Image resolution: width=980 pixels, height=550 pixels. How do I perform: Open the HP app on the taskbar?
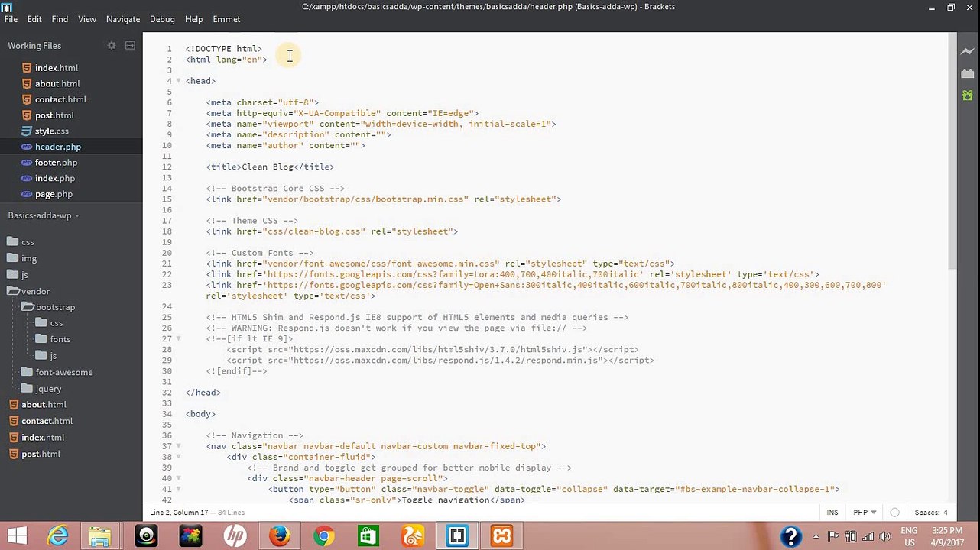click(x=235, y=536)
